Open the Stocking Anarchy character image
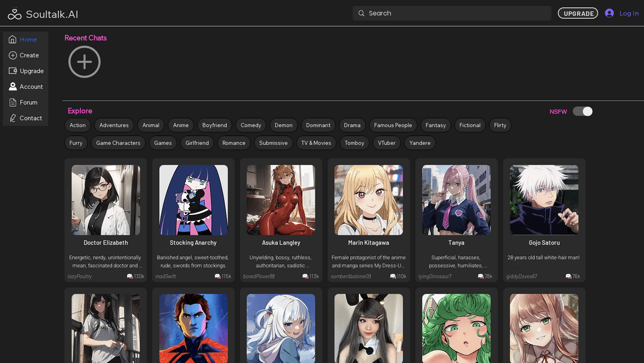This screenshot has width=644, height=363. (x=193, y=200)
